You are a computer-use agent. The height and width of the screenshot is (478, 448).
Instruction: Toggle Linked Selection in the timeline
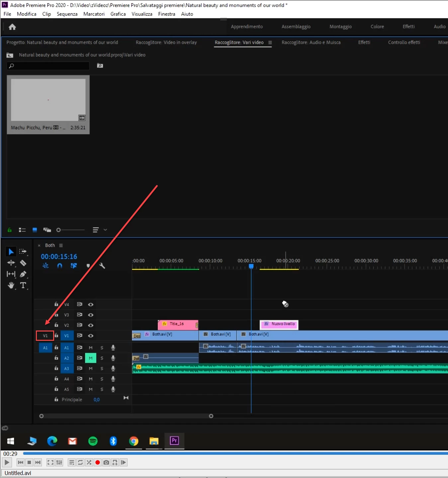pos(74,266)
